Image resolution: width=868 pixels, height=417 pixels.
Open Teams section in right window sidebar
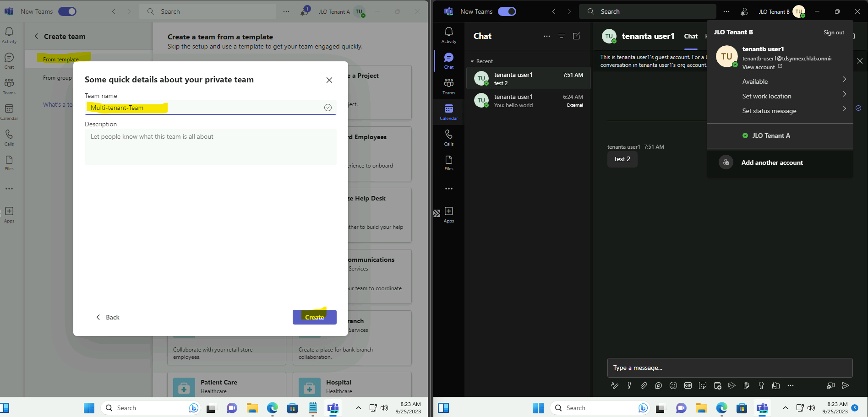coord(448,86)
